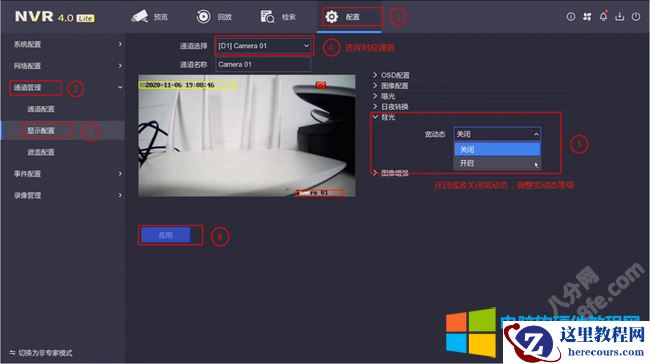
Task: Open the alarm bell notifications icon
Action: pyautogui.click(x=604, y=17)
